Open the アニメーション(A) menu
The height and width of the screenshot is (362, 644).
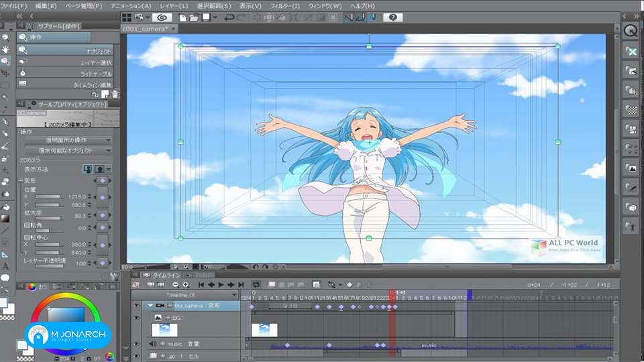[x=131, y=6]
